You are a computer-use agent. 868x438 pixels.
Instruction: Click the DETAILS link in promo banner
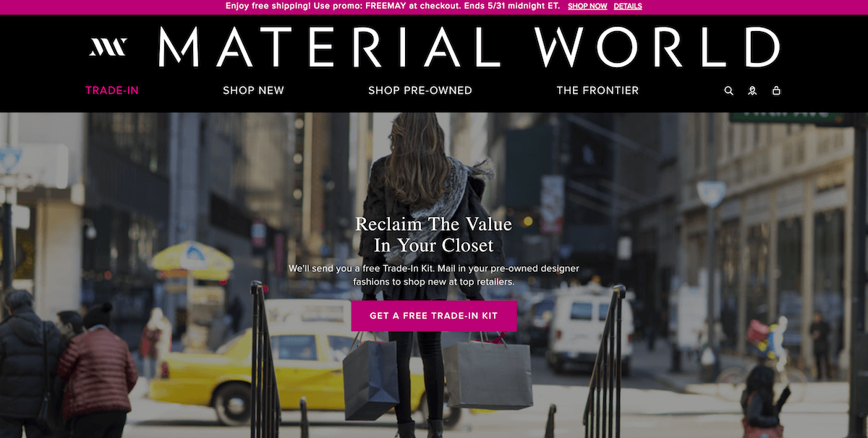pyautogui.click(x=628, y=6)
